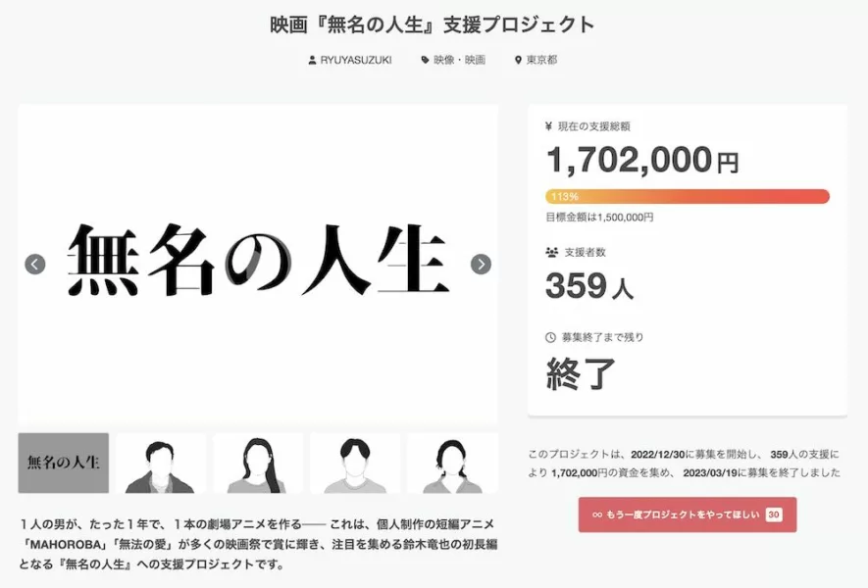Click the 30 count badge on red button
The height and width of the screenshot is (588, 868).
(x=773, y=514)
